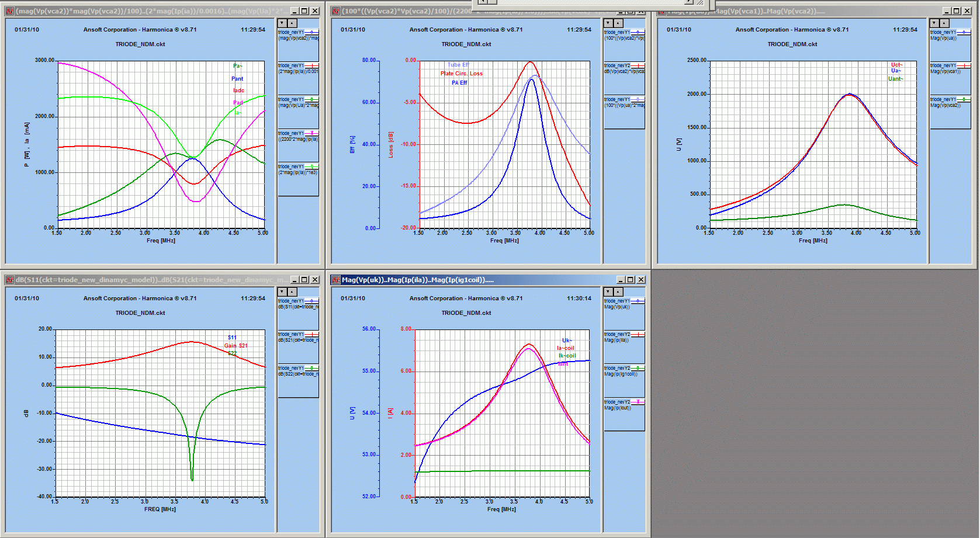Click 'Eff [%]' axis title in efficiency plot

coord(352,144)
